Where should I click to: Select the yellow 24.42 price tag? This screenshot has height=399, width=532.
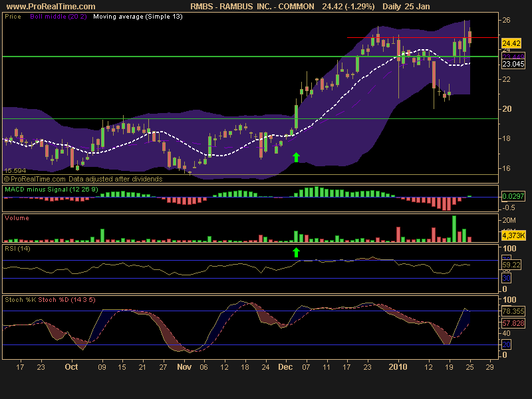click(511, 43)
